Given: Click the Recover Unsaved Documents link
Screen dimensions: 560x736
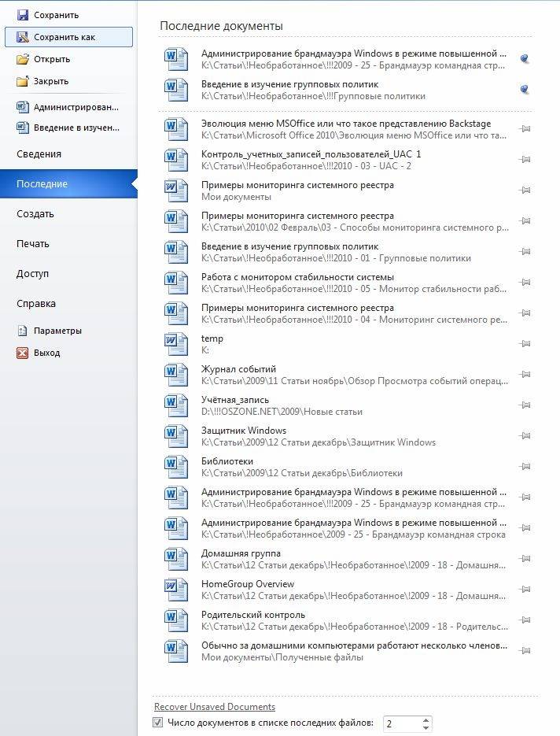Looking at the screenshot, I should click(215, 706).
